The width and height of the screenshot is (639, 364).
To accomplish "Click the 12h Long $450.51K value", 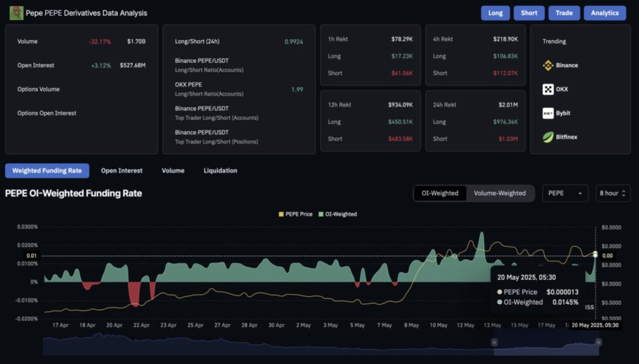I will click(400, 122).
